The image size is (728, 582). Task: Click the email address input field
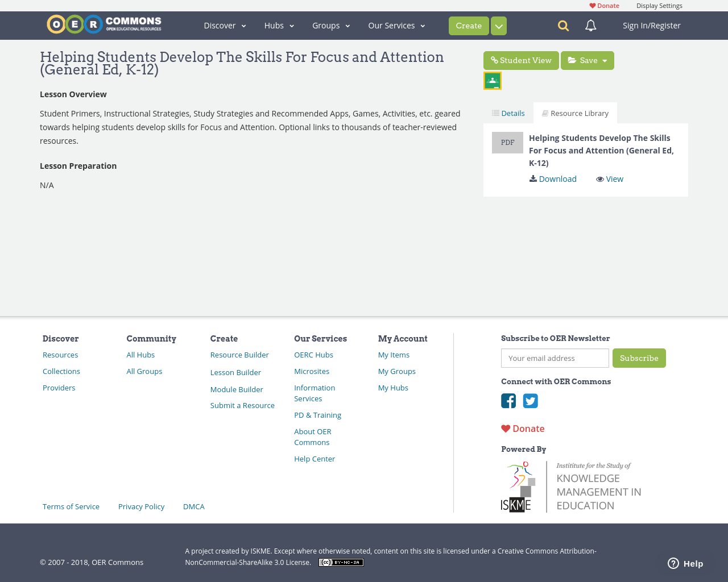pos(555,358)
